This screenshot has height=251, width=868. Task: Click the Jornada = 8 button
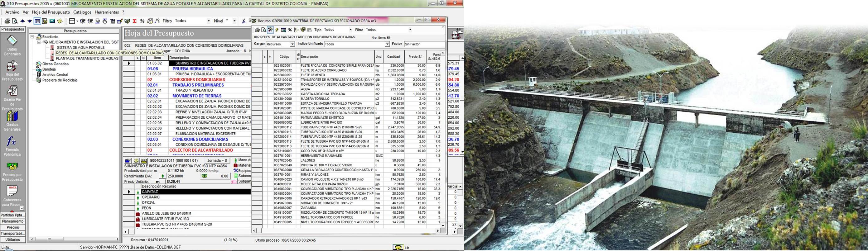[217, 160]
